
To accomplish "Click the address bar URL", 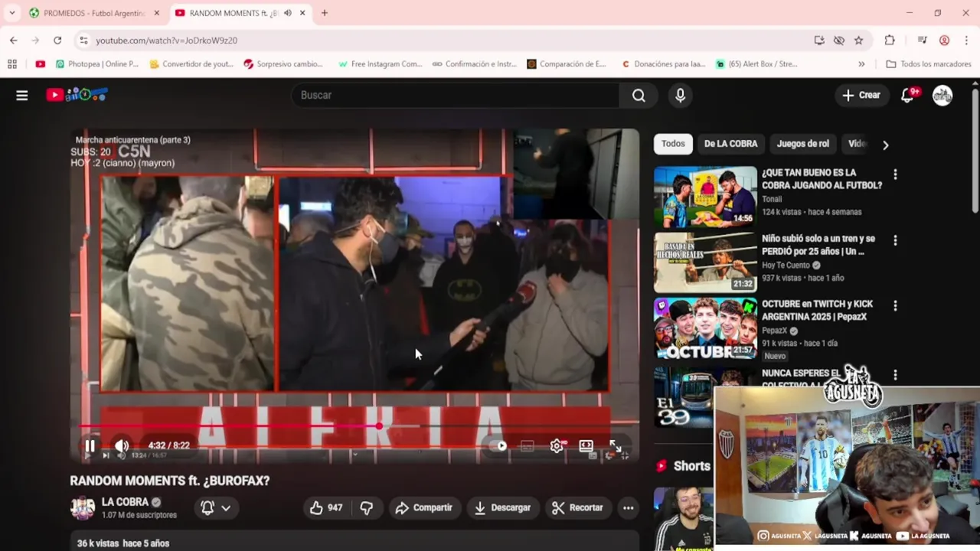I will click(x=167, y=41).
